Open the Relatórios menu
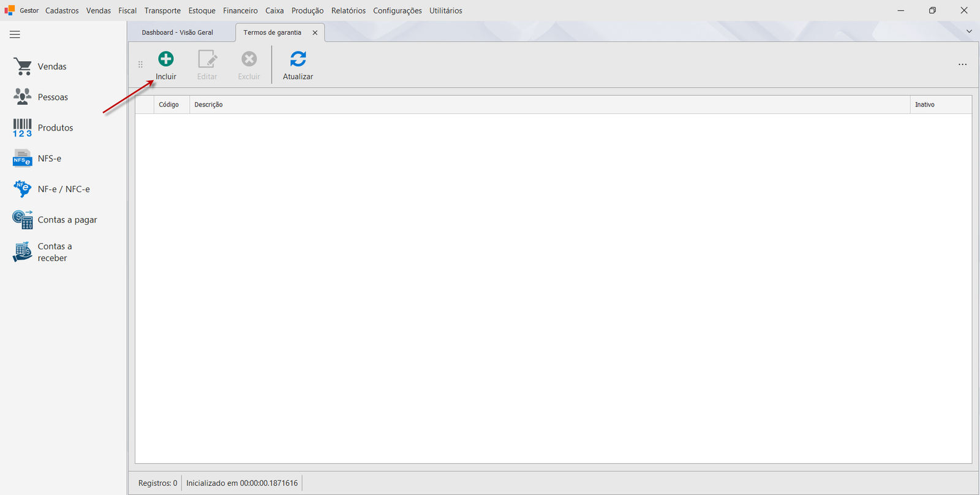This screenshot has width=980, height=495. click(x=349, y=10)
